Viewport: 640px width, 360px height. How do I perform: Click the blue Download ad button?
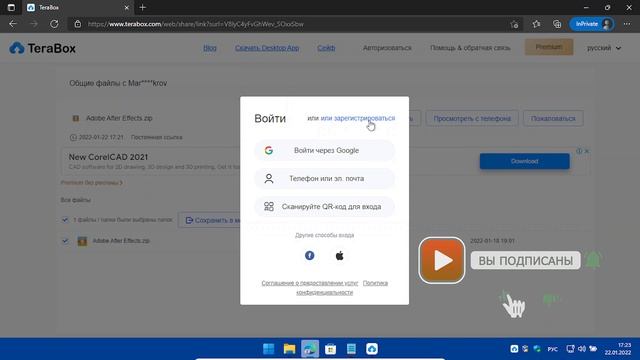(x=524, y=161)
